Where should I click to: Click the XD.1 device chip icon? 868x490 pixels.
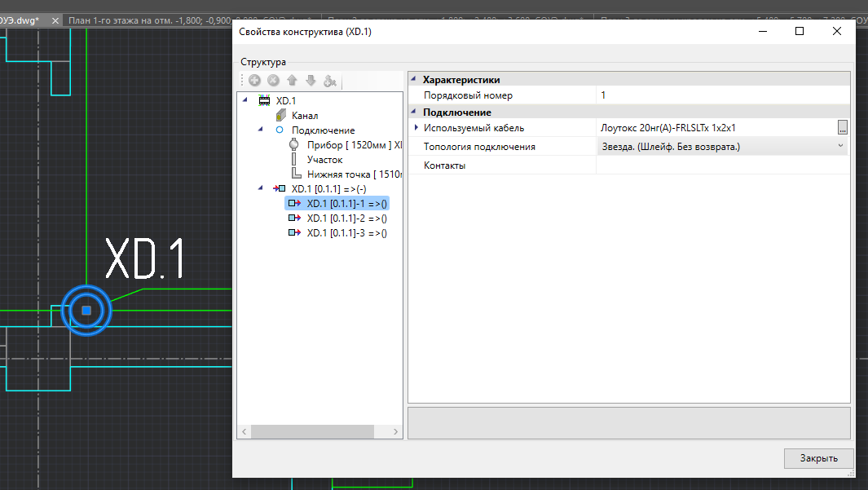point(263,100)
